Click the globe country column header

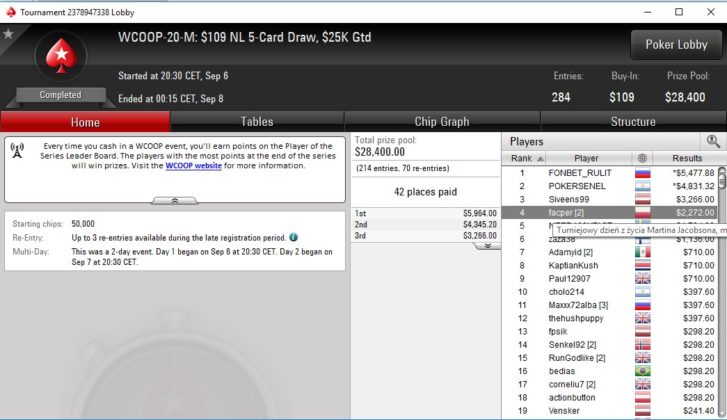click(642, 158)
